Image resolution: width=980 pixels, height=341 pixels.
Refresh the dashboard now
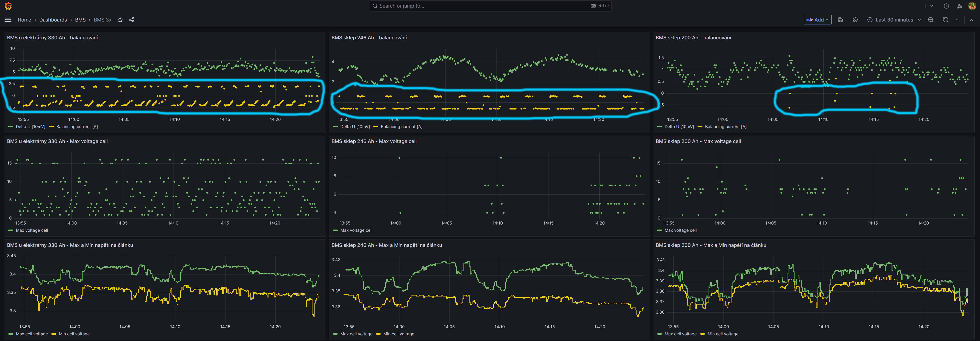(945, 20)
